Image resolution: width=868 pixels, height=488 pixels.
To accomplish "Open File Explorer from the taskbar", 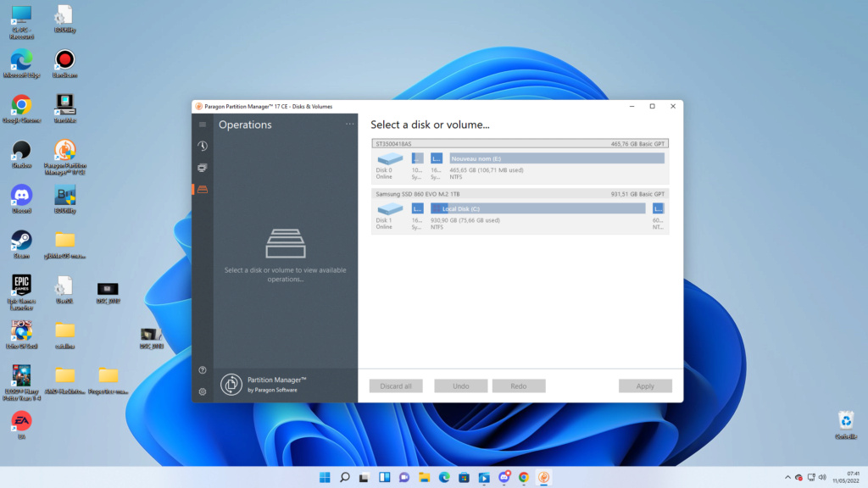I will 424,478.
